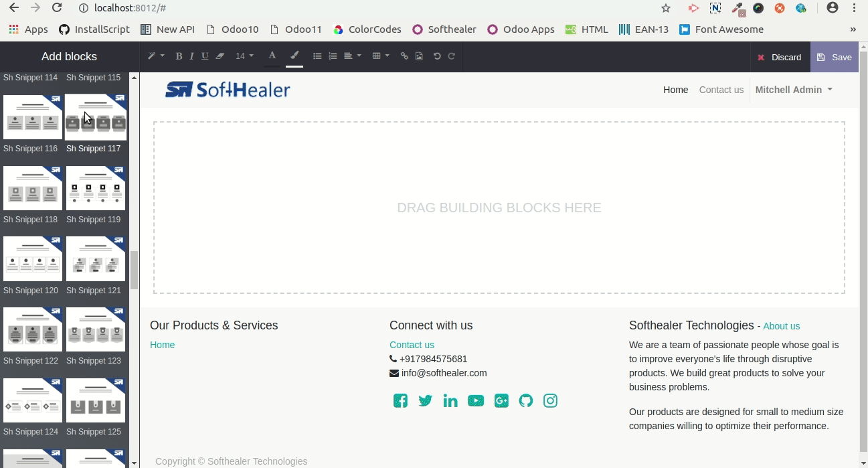Open the Contact us navbar menu item
Image resolution: width=868 pixels, height=468 pixels.
pos(721,90)
